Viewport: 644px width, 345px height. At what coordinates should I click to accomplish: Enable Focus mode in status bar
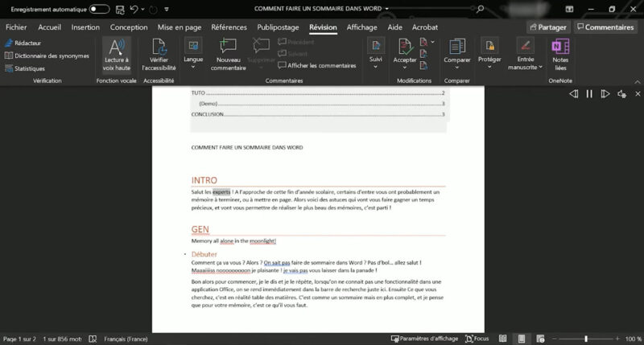point(476,339)
